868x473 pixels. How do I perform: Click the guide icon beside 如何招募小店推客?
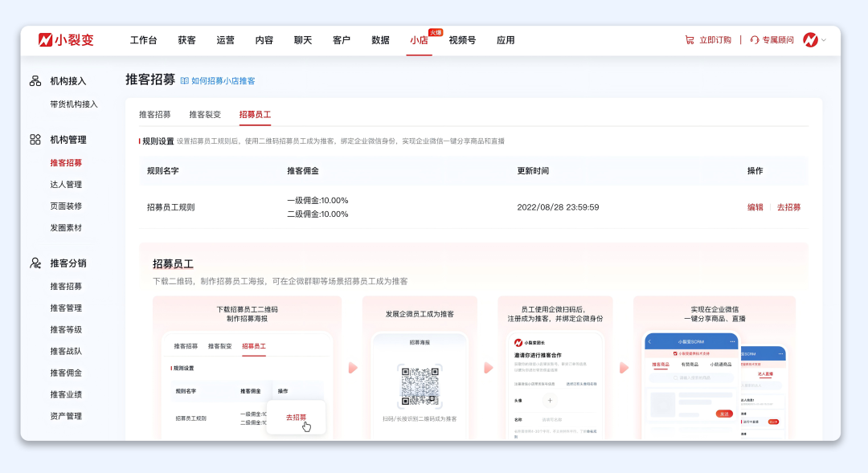183,79
